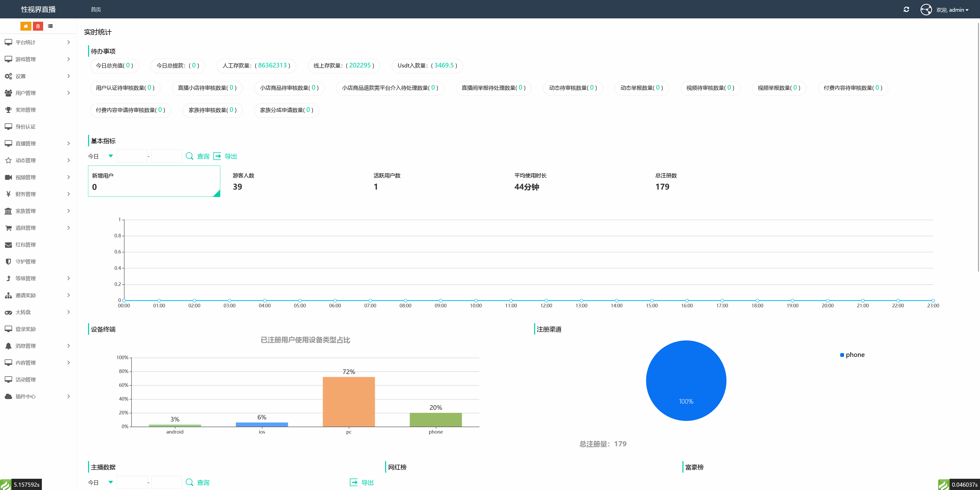Click the orange home icon button

click(x=26, y=26)
